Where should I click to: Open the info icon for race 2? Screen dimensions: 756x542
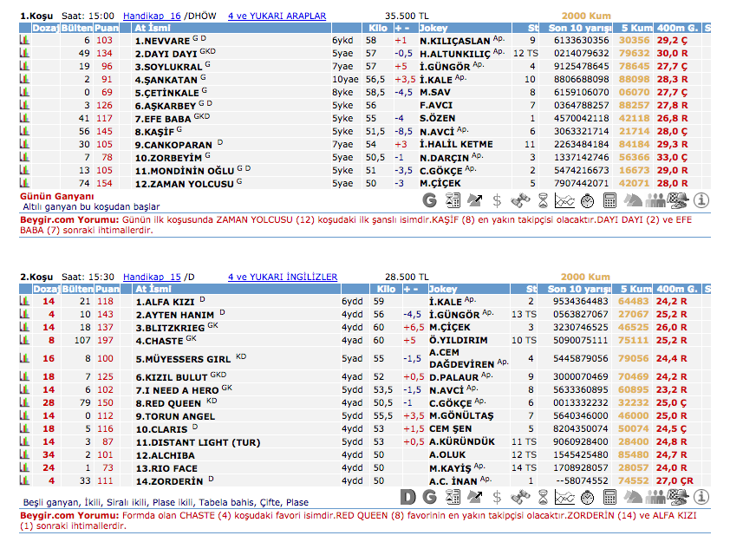tap(702, 497)
